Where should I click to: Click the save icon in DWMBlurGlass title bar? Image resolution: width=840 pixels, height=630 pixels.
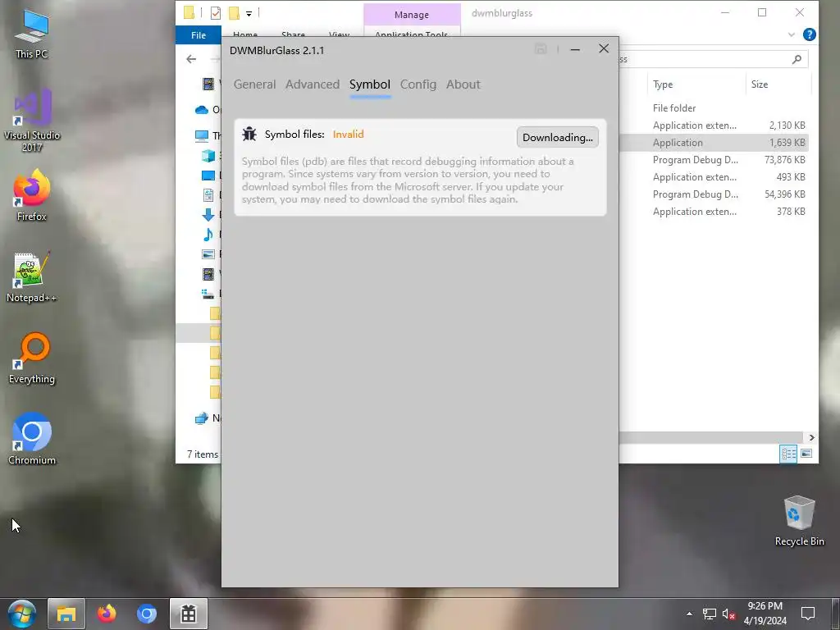541,49
